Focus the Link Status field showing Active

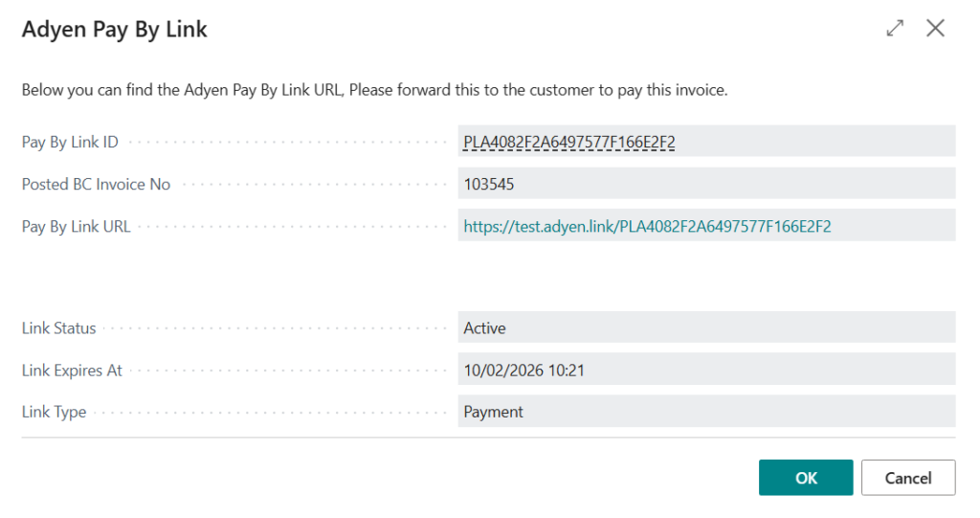click(706, 328)
